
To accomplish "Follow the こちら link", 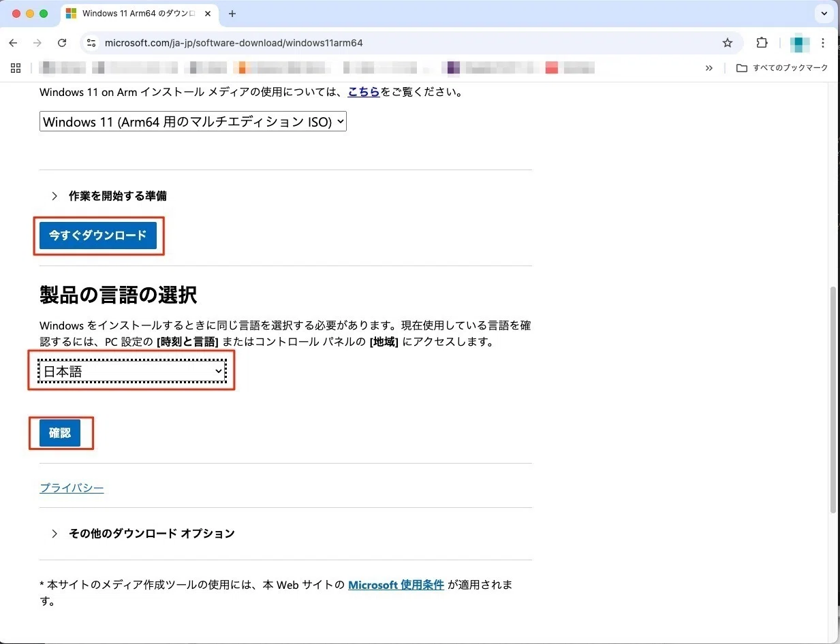I will click(x=364, y=92).
